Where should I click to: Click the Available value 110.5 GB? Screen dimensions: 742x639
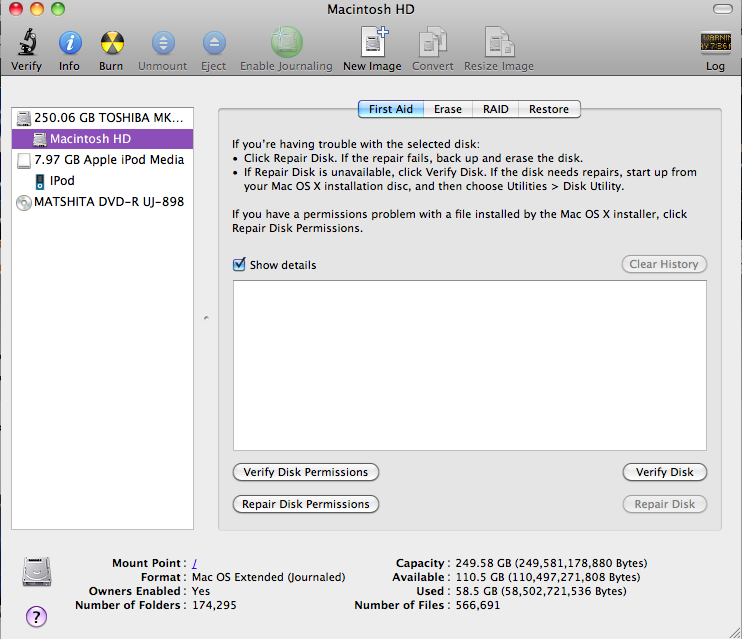point(548,577)
